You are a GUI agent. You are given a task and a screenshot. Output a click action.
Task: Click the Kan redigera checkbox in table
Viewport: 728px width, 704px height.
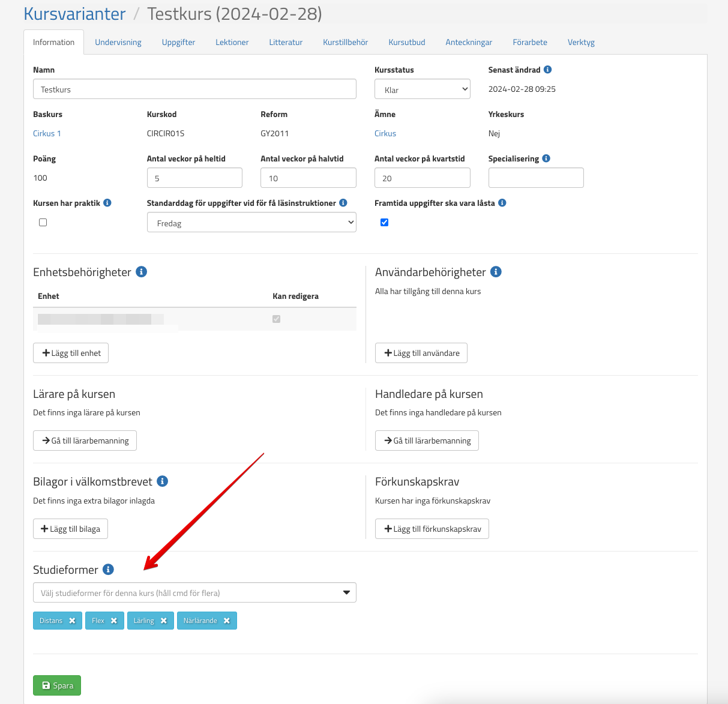coord(276,319)
